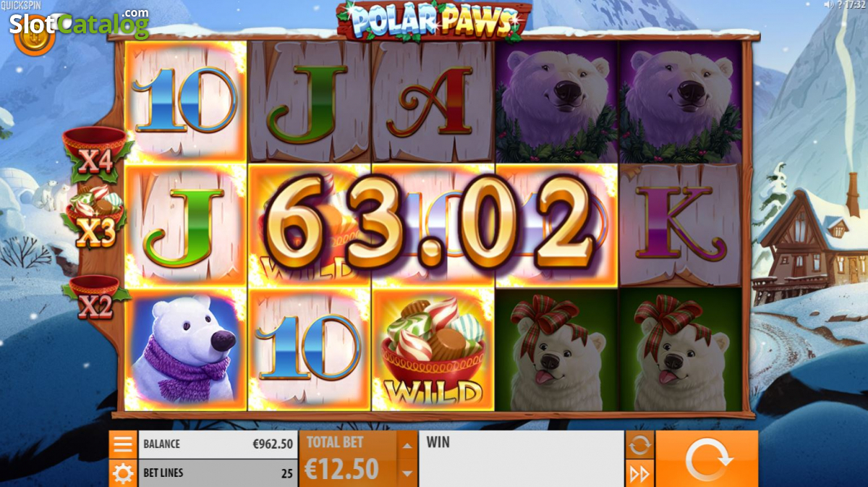Viewport: 868px width, 487px height.
Task: Click the X4 multiplier bowl icon
Action: (x=95, y=154)
